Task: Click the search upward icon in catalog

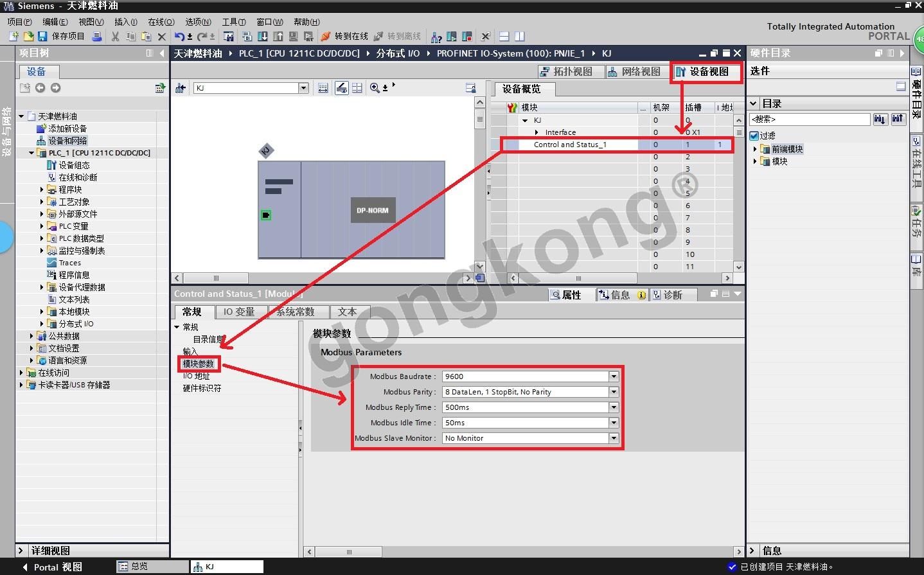Action: pos(898,119)
